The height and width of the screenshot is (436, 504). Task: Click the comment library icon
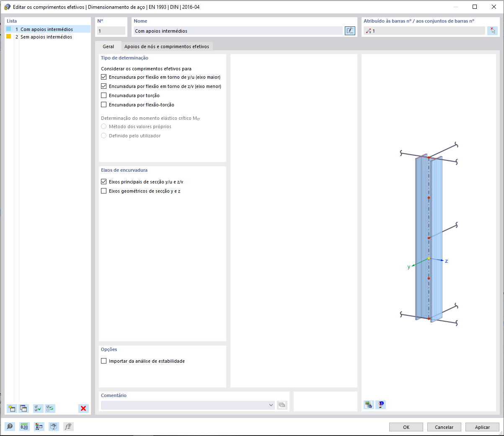(x=282, y=405)
